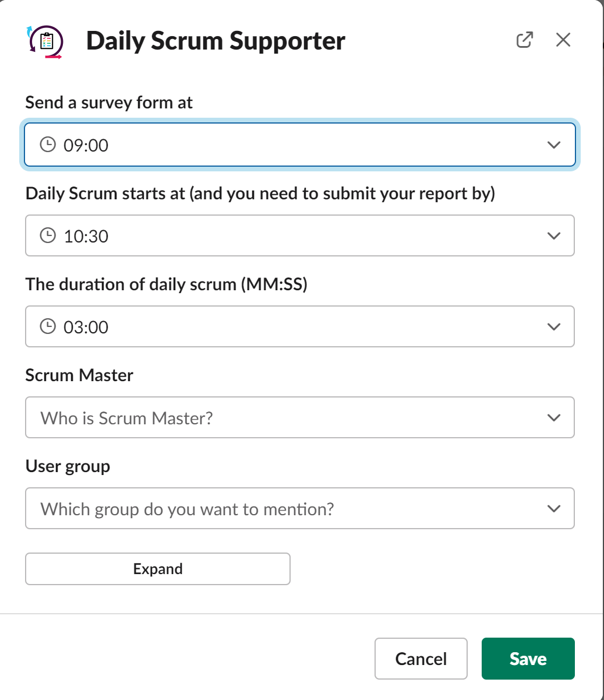Click the clock icon beside 09:00
The image size is (604, 700).
(48, 145)
